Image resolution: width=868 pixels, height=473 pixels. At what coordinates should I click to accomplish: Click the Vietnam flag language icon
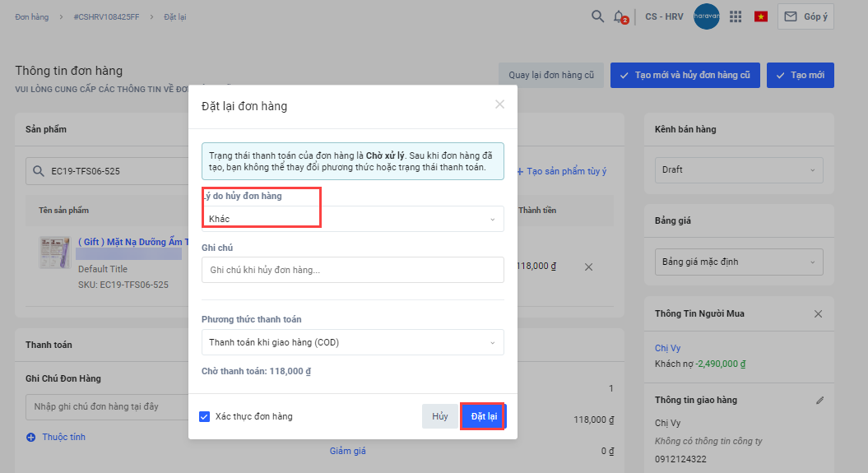tap(761, 16)
